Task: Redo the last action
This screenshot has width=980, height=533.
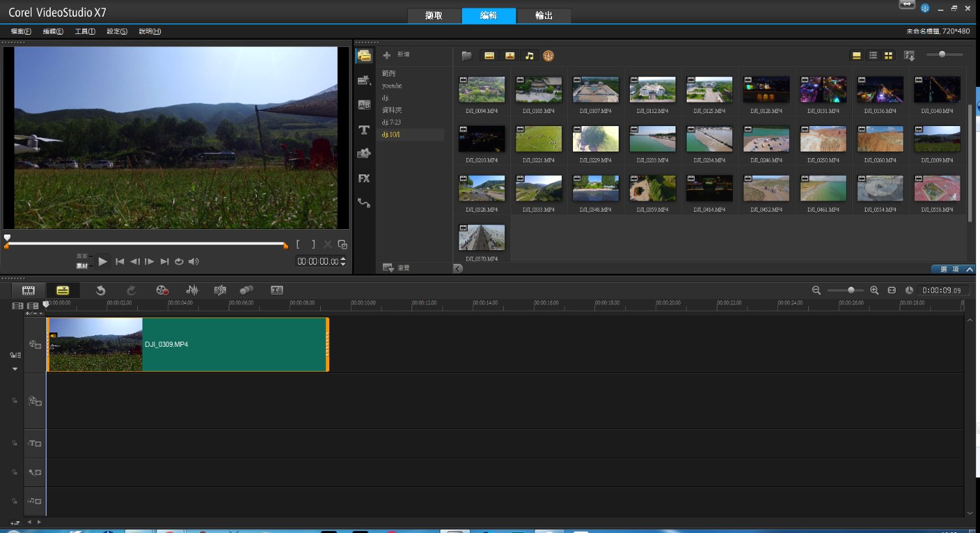Action: pyautogui.click(x=131, y=290)
